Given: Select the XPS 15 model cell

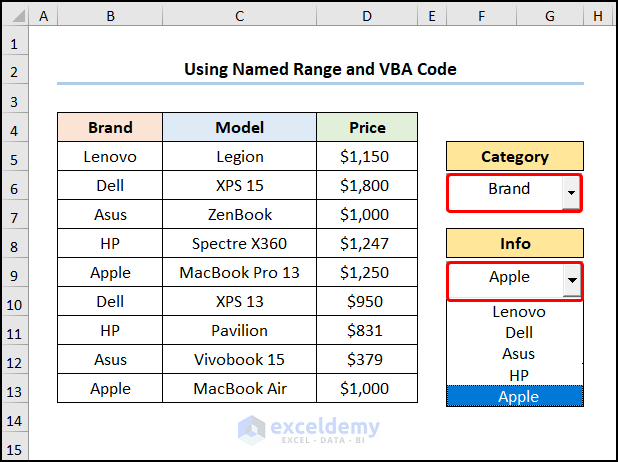Looking at the screenshot, I should click(239, 185).
